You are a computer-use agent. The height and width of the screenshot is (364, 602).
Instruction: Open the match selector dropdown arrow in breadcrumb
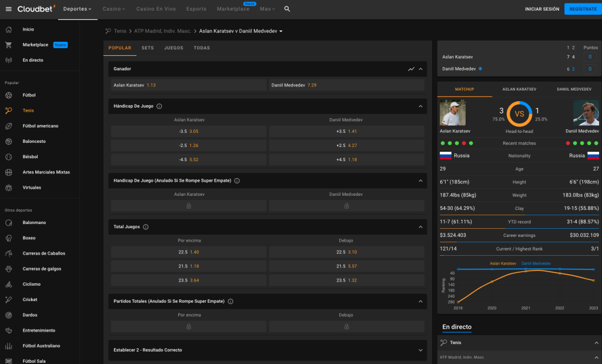tap(281, 32)
